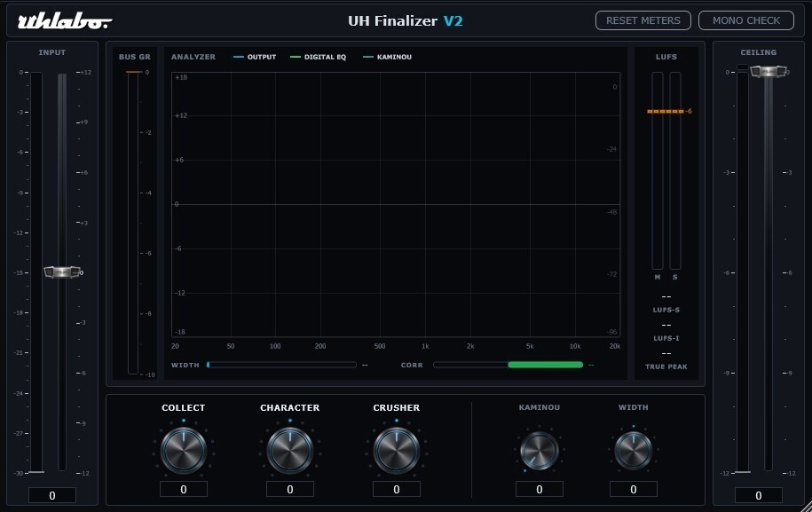The width and height of the screenshot is (812, 512).
Task: Click the orange LUFS target marker at -6
Action: (x=666, y=111)
